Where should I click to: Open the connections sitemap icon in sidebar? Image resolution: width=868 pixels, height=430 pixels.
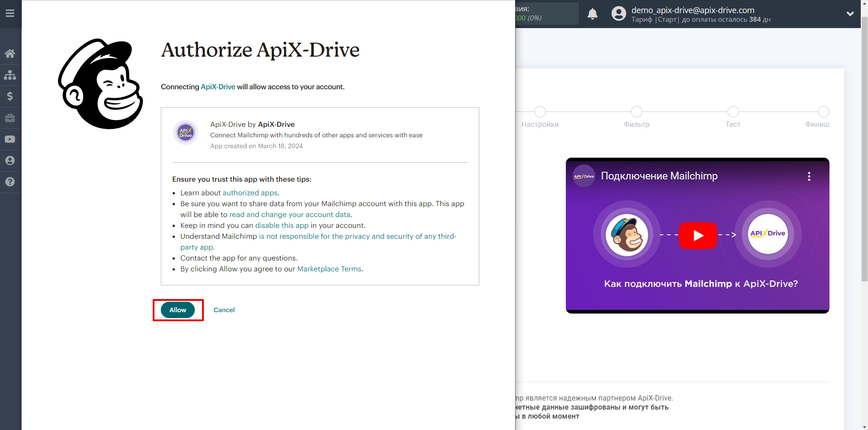pos(10,75)
